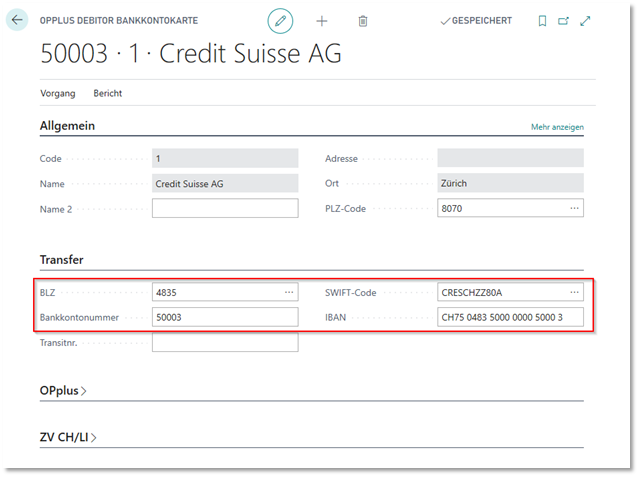Click the PLZ-Code label
The height and width of the screenshot is (477, 639).
point(345,209)
